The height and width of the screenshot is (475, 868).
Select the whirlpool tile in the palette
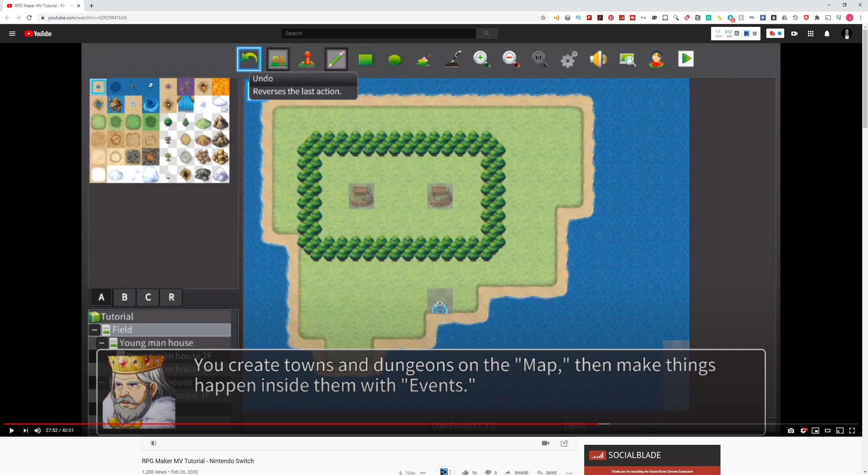click(x=151, y=104)
